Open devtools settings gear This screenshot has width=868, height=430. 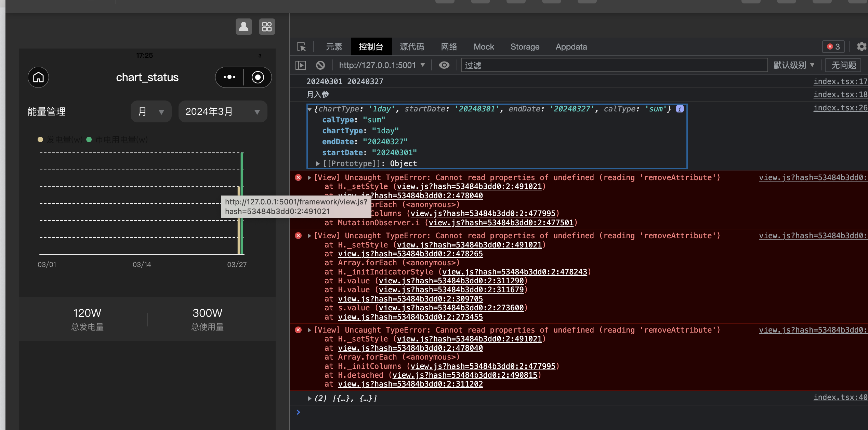click(x=861, y=47)
